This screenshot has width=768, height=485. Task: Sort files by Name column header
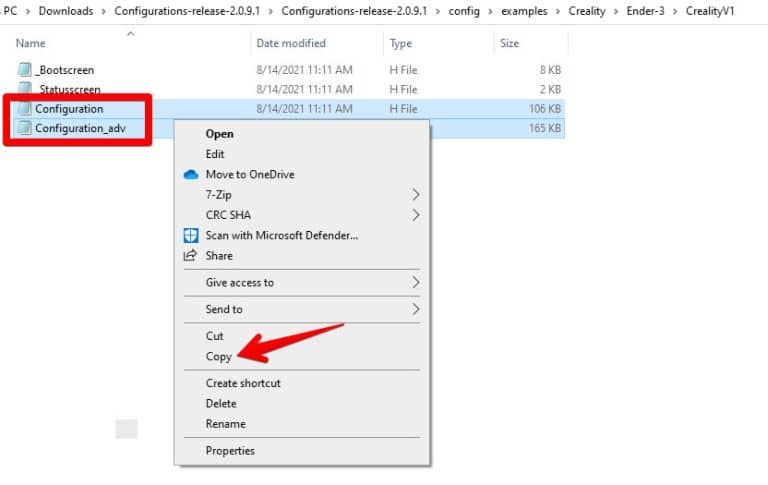point(31,44)
